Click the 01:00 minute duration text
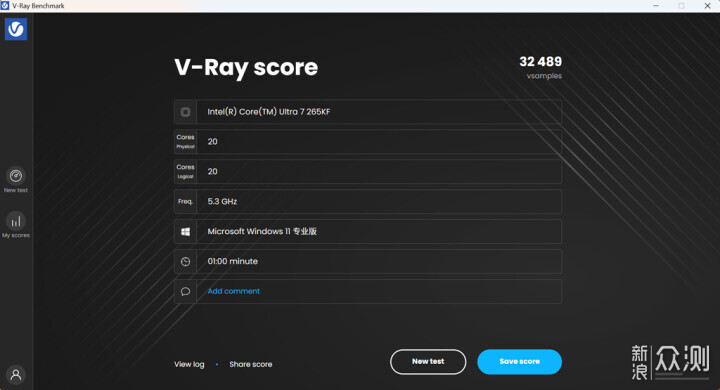720x390 pixels. pos(232,261)
